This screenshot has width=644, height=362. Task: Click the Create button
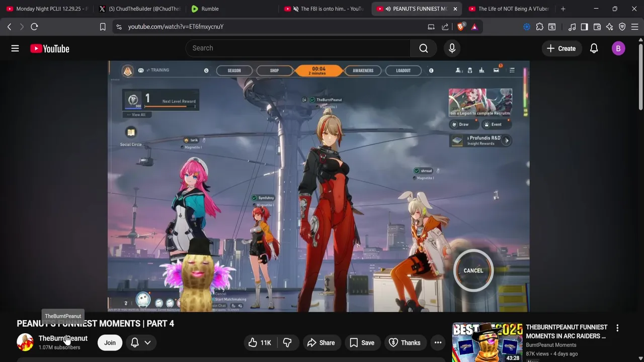[x=561, y=48]
